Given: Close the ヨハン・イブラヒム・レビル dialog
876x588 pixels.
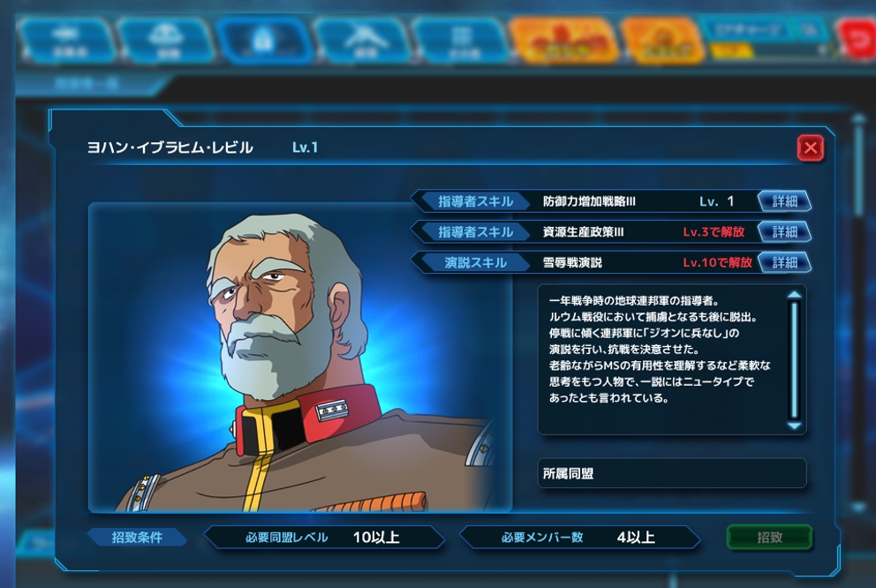Looking at the screenshot, I should 810,148.
